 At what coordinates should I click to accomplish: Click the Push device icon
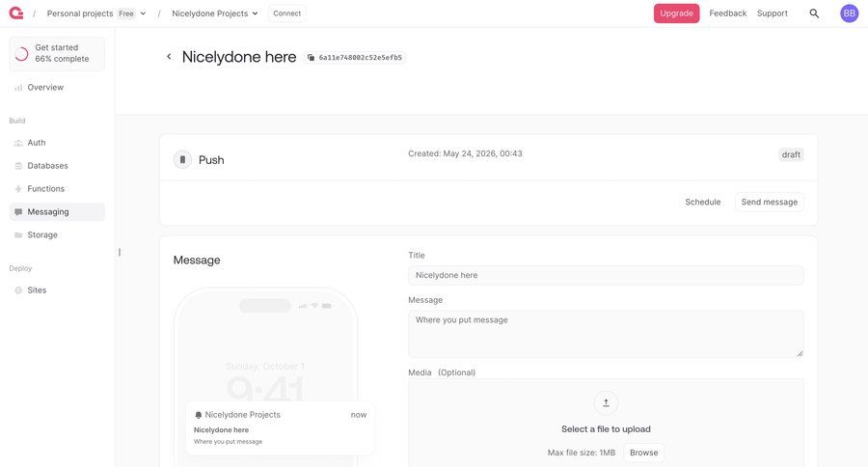(182, 159)
